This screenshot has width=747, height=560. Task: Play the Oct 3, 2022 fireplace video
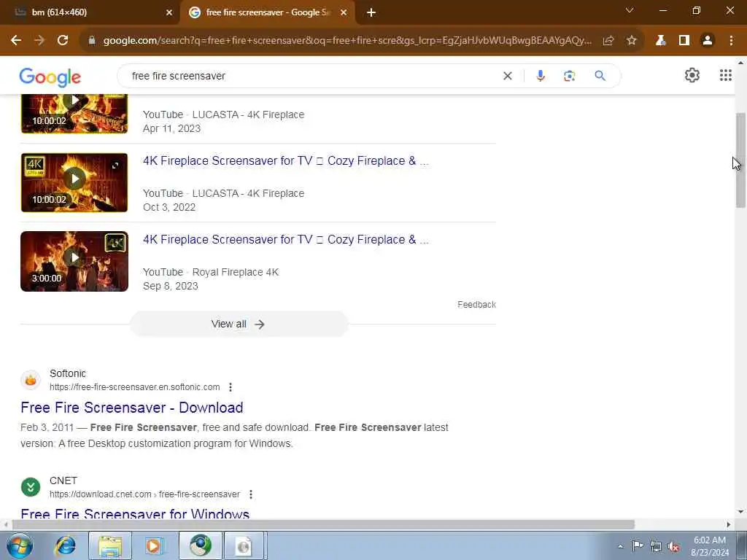[x=74, y=182]
